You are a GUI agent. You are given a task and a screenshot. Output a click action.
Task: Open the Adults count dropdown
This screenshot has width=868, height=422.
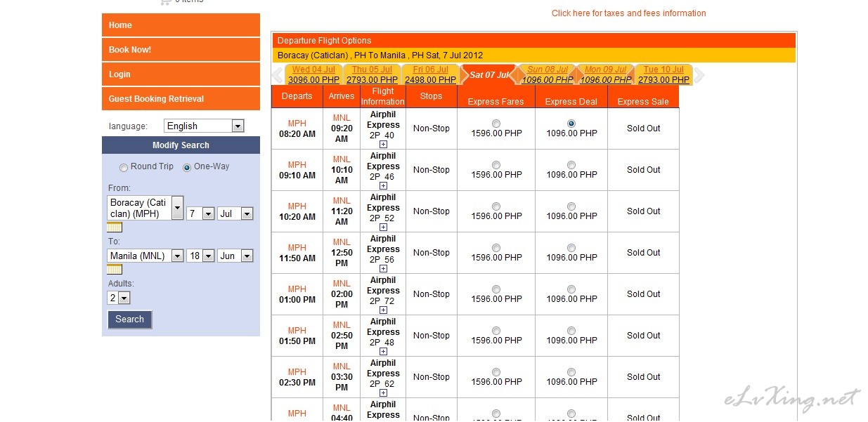pyautogui.click(x=119, y=298)
